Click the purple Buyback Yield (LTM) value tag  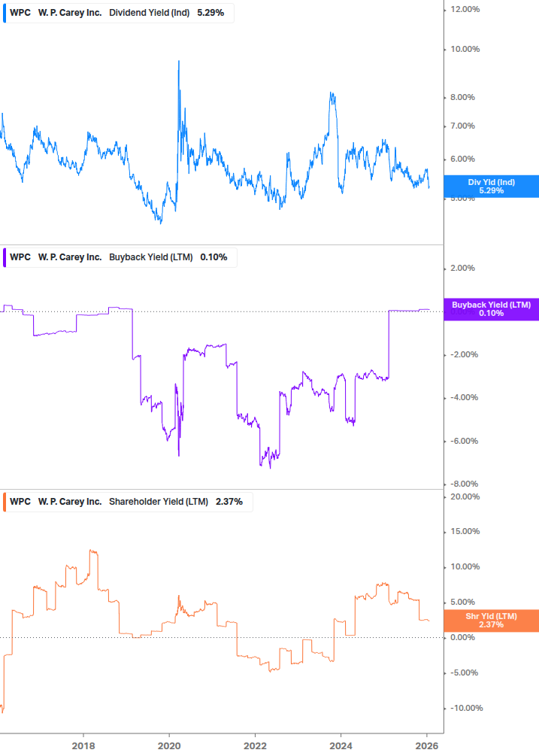click(491, 308)
